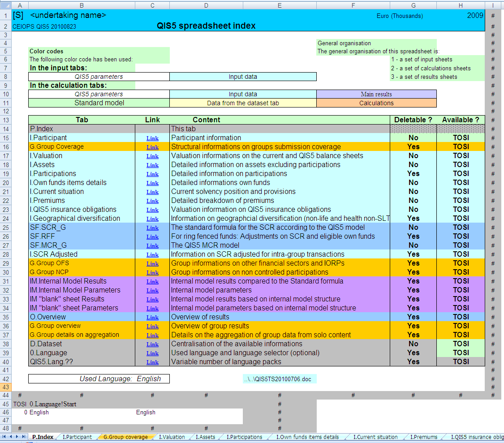Viewport: 504px width, 443px height.
Task: Select the "Main results" color code cell
Action: (x=376, y=94)
